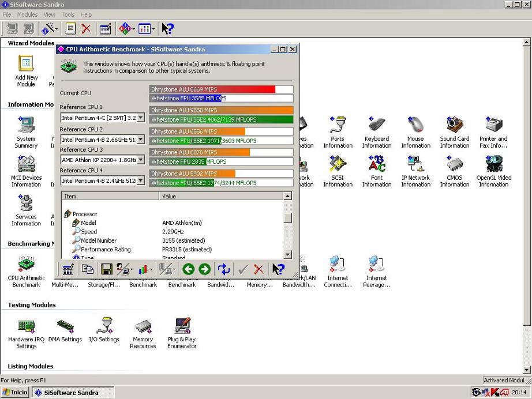The width and height of the screenshot is (532, 399).
Task: Click the Dhrystone ALU 8669 MIPS bar
Action: coord(221,89)
